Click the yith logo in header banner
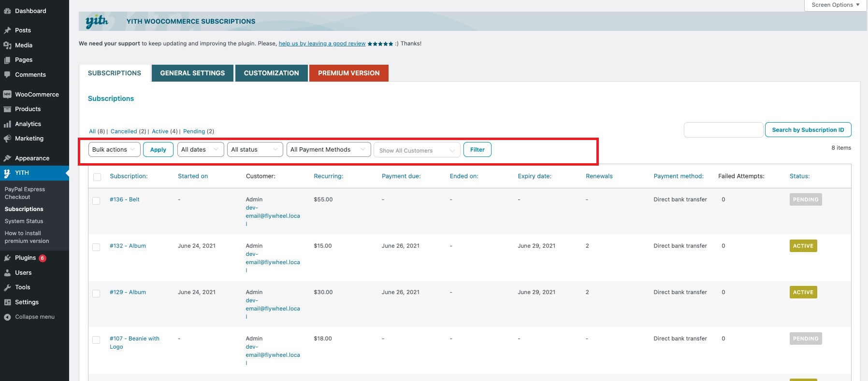The height and width of the screenshot is (381, 868). click(97, 21)
